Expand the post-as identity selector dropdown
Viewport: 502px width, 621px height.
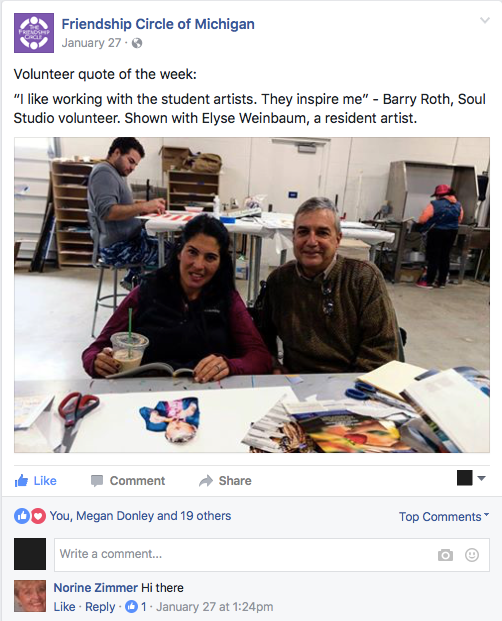(x=471, y=478)
